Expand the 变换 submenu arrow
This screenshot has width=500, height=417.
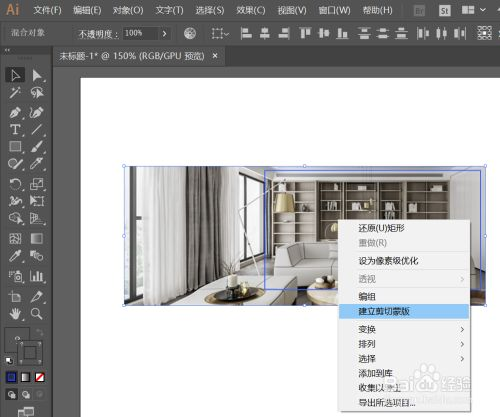pos(462,329)
